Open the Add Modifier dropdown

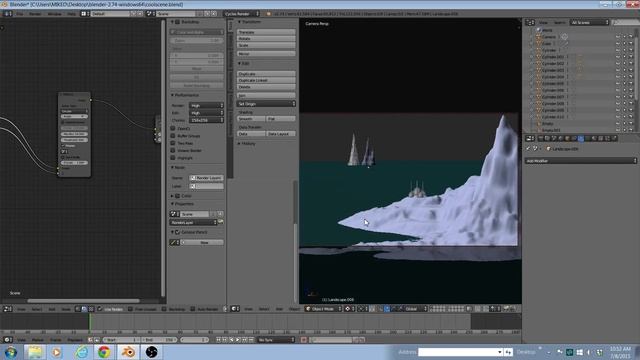coord(581,161)
